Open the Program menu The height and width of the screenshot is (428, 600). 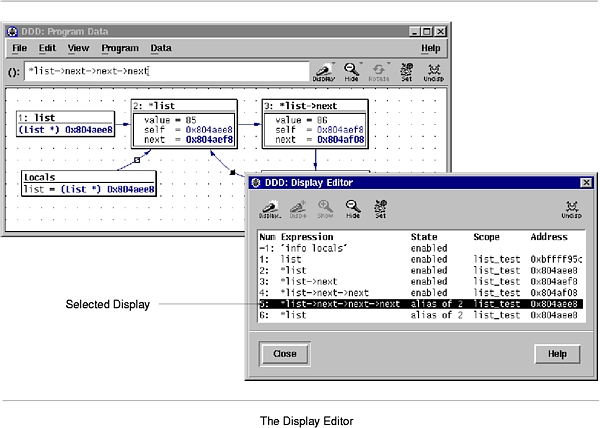pyautogui.click(x=120, y=48)
